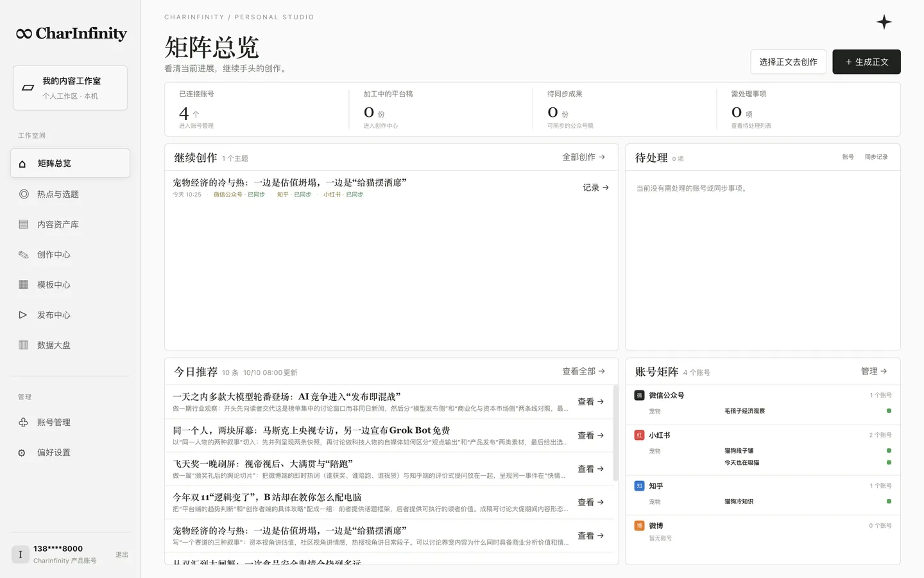Click 查看 for 飞天奖 recommendation
This screenshot has width=924, height=578.
click(x=591, y=469)
